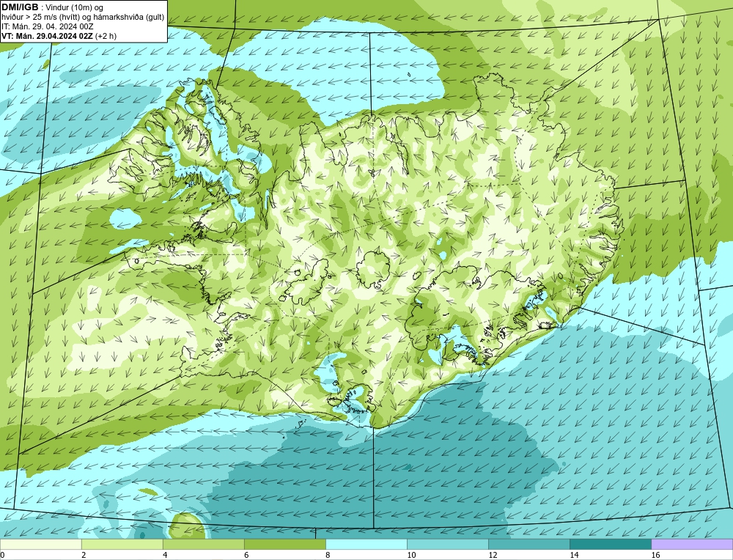Viewport: 733px width, 560px height.
Task: Click the legend value label 8
Action: point(328,555)
